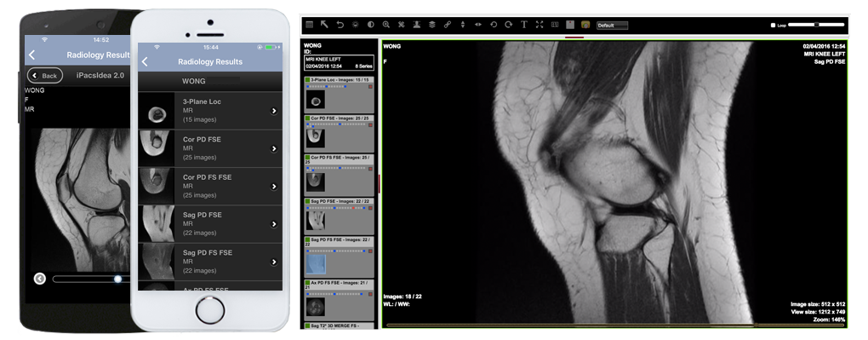The image size is (868, 340).
Task: Open Sag PD FSE row arrow on iPhone
Action: point(273,224)
